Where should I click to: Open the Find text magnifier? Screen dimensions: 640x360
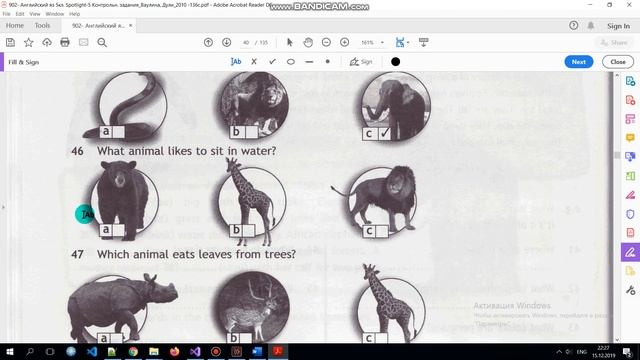(102, 42)
